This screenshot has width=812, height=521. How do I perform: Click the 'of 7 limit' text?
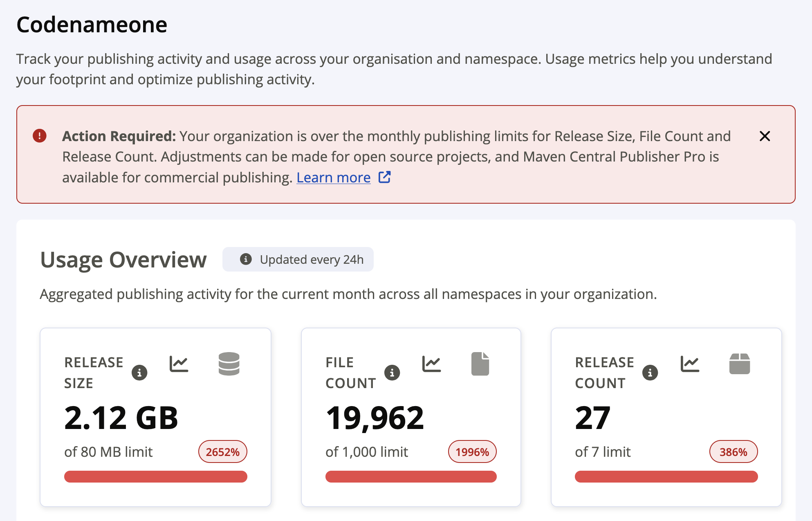tap(603, 452)
